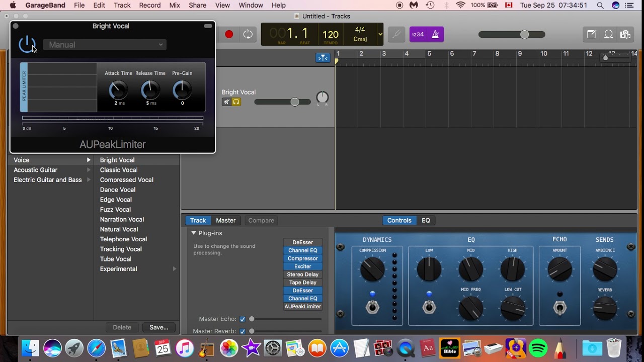Screen dimensions: 644x362
Task: Click the Exciter plug-in slot
Action: click(x=303, y=266)
